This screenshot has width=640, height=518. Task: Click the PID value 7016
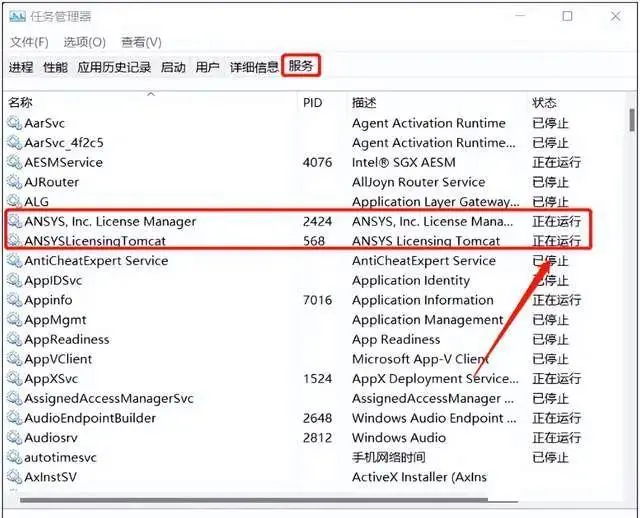317,300
